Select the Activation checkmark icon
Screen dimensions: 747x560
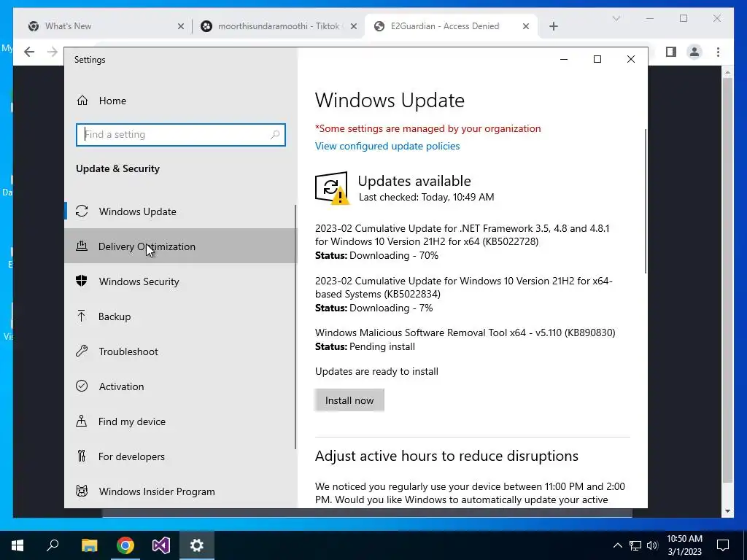click(x=82, y=386)
